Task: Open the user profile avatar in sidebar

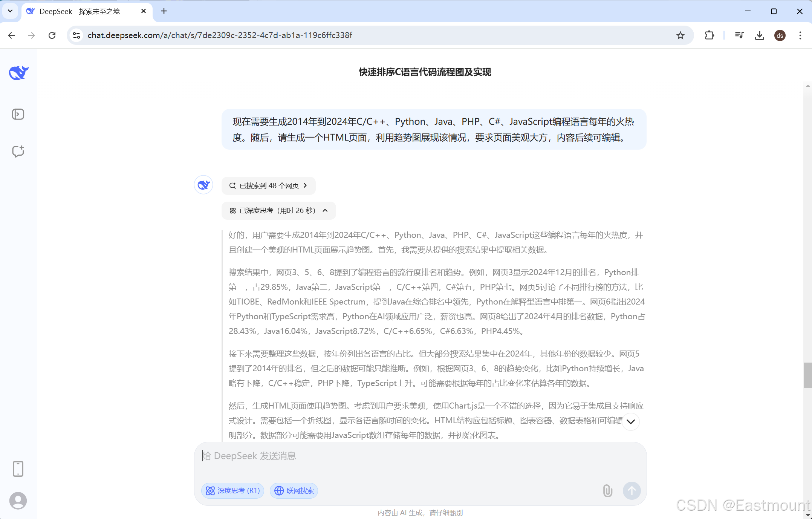Action: (18, 501)
